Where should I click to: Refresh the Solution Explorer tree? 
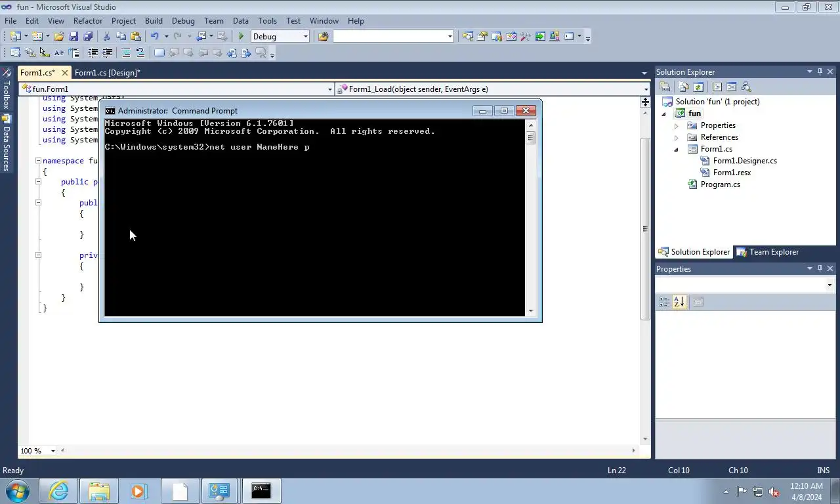click(698, 87)
